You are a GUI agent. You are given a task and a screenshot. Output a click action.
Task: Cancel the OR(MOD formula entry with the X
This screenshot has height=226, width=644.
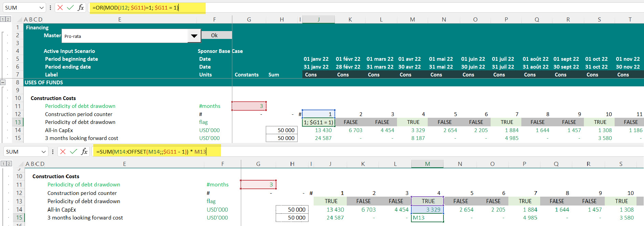pyautogui.click(x=60, y=8)
